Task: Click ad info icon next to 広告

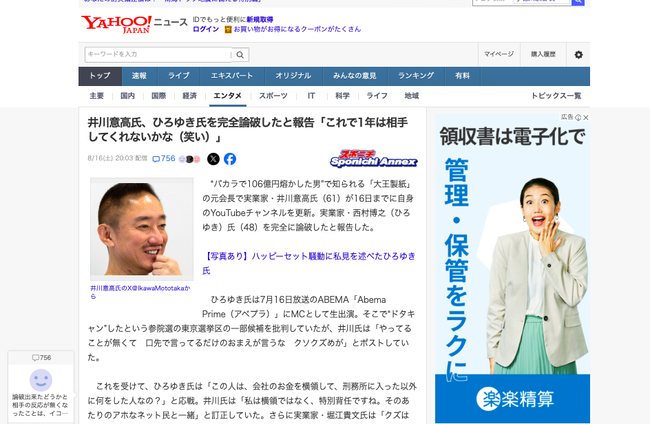Action: pyautogui.click(x=578, y=118)
